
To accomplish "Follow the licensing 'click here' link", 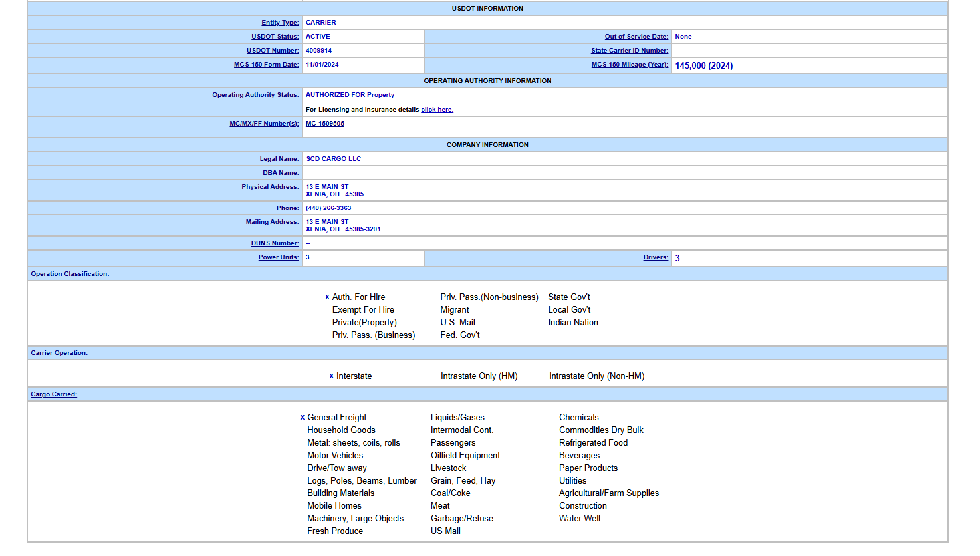I will click(437, 110).
